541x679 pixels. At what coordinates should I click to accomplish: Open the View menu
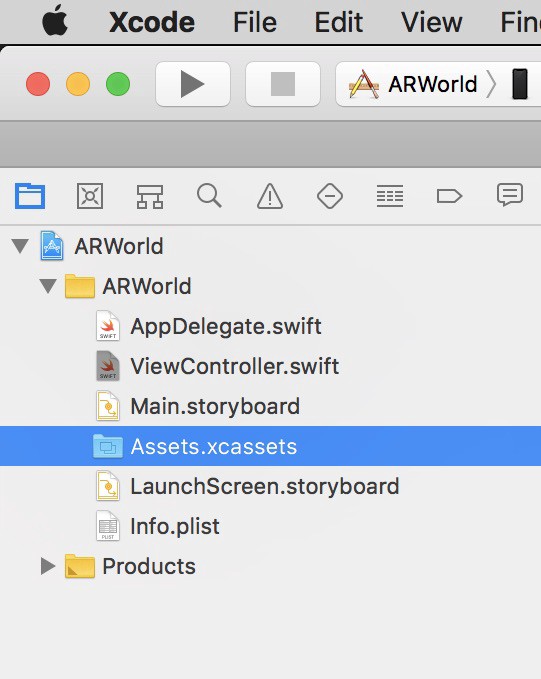pyautogui.click(x=431, y=22)
